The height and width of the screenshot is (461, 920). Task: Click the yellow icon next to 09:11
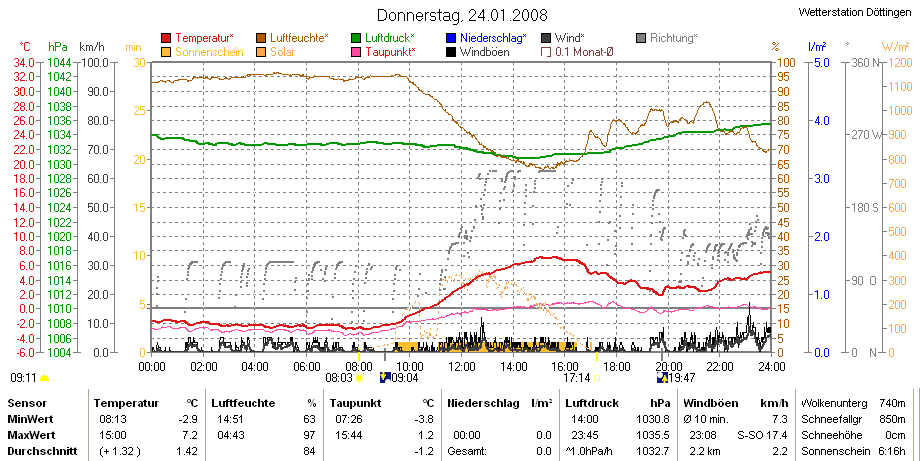point(44,379)
